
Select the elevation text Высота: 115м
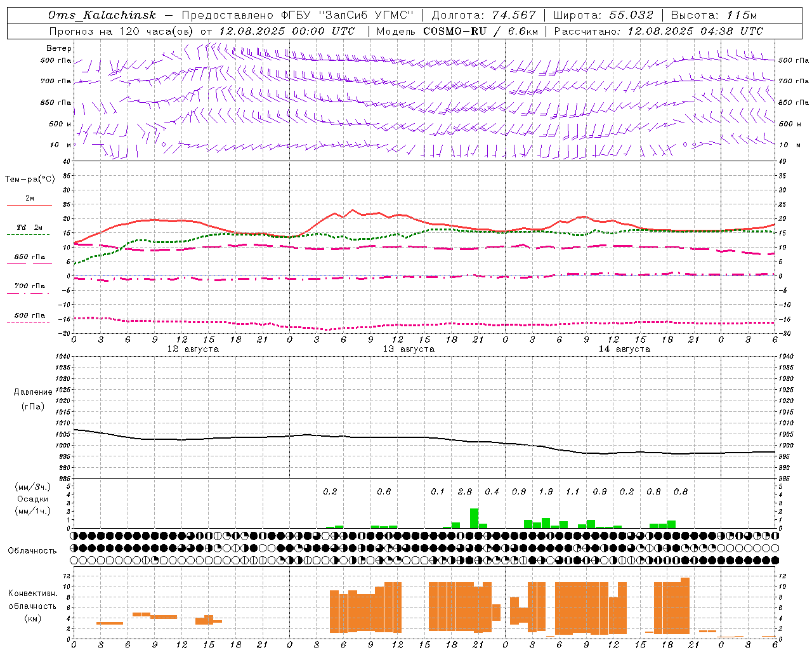tap(714, 15)
